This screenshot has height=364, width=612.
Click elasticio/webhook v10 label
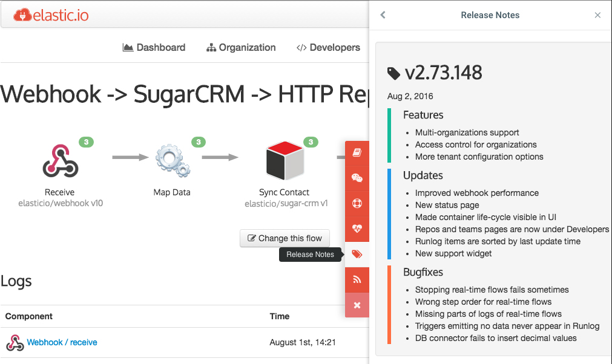61,203
